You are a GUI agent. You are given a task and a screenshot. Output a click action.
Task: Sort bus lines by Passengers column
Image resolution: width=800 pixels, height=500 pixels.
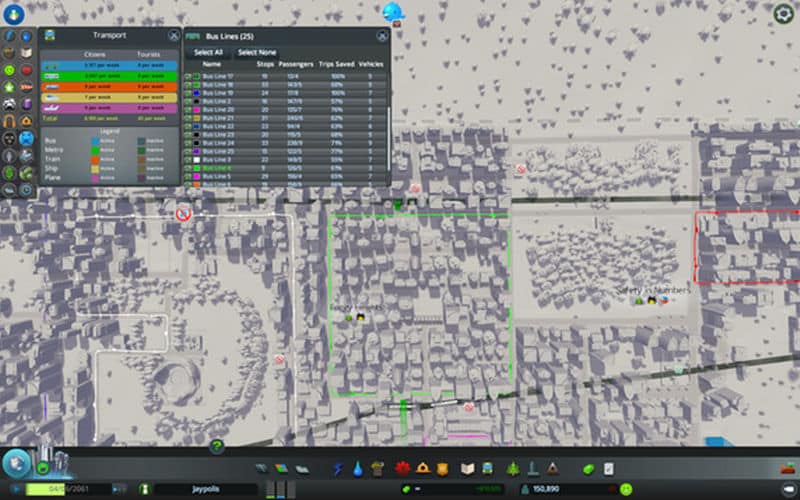(x=296, y=64)
